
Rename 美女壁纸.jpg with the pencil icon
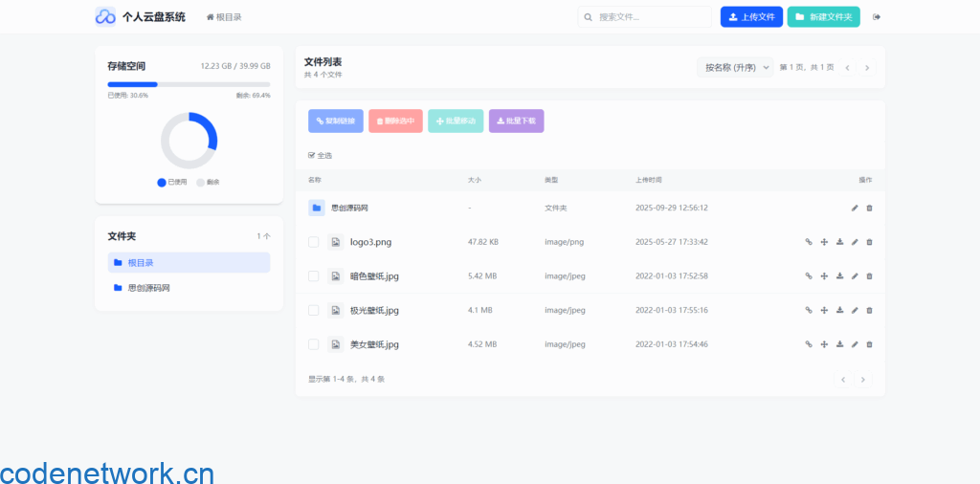click(x=855, y=344)
